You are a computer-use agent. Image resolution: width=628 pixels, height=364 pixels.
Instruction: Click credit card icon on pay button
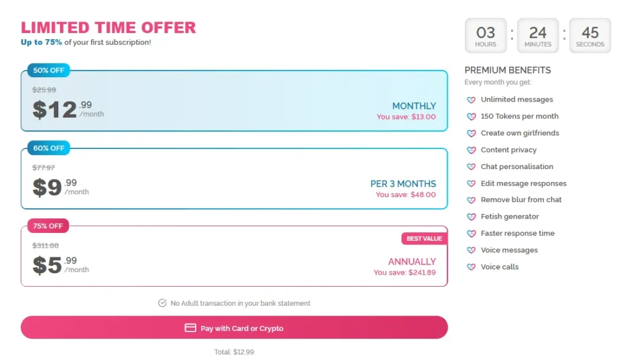190,328
